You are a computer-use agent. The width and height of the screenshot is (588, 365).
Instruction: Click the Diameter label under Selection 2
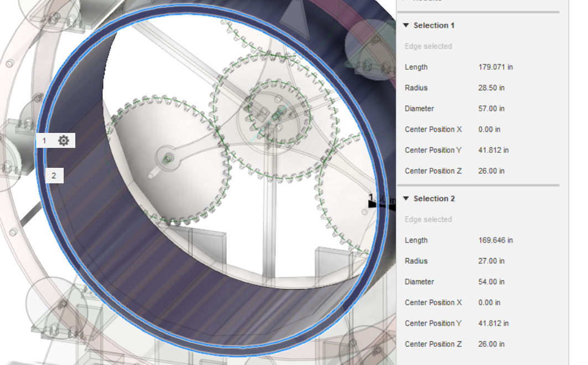pos(419,282)
